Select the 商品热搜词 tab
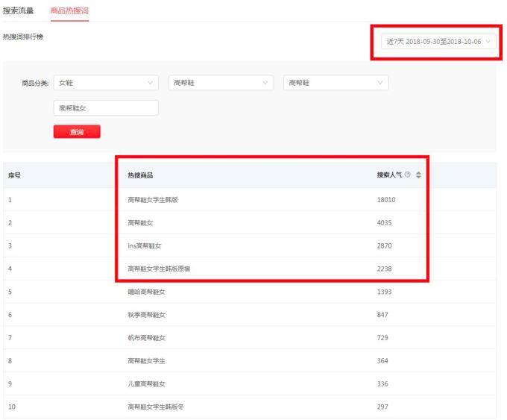 [69, 10]
